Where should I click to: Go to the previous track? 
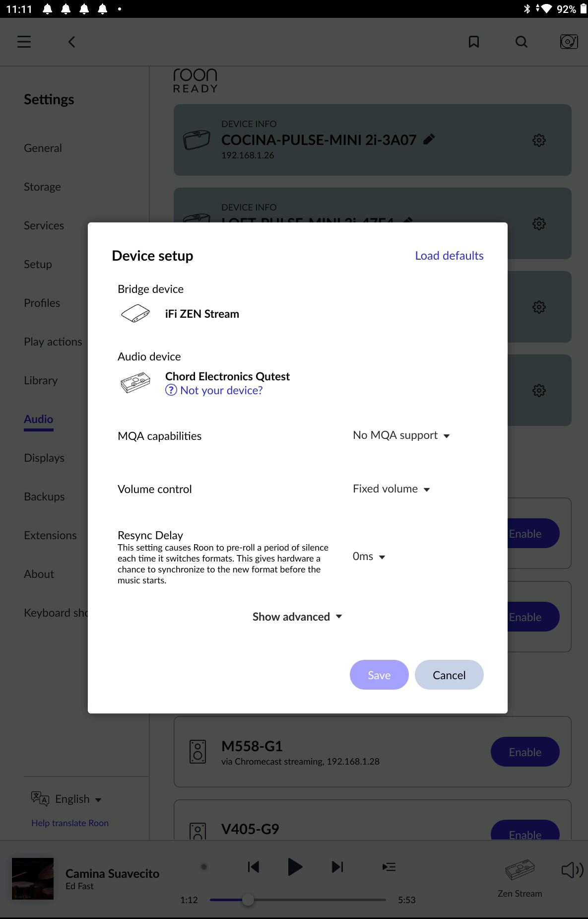[x=253, y=867]
